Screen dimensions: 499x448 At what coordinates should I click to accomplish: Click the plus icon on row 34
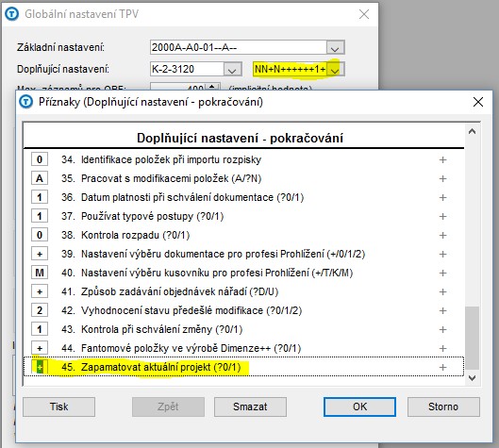442,159
